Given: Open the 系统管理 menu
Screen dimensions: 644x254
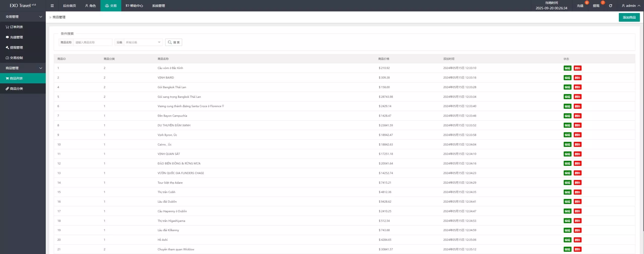Looking at the screenshot, I should [x=158, y=6].
